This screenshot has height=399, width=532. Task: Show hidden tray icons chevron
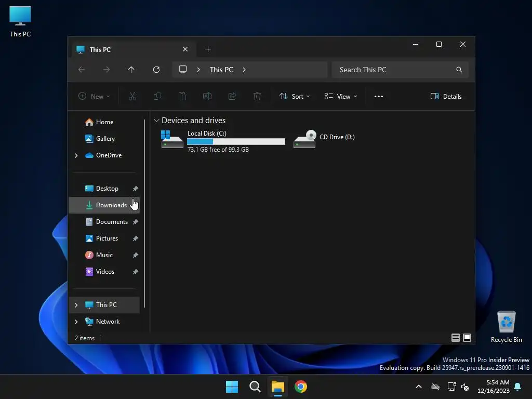(x=419, y=387)
